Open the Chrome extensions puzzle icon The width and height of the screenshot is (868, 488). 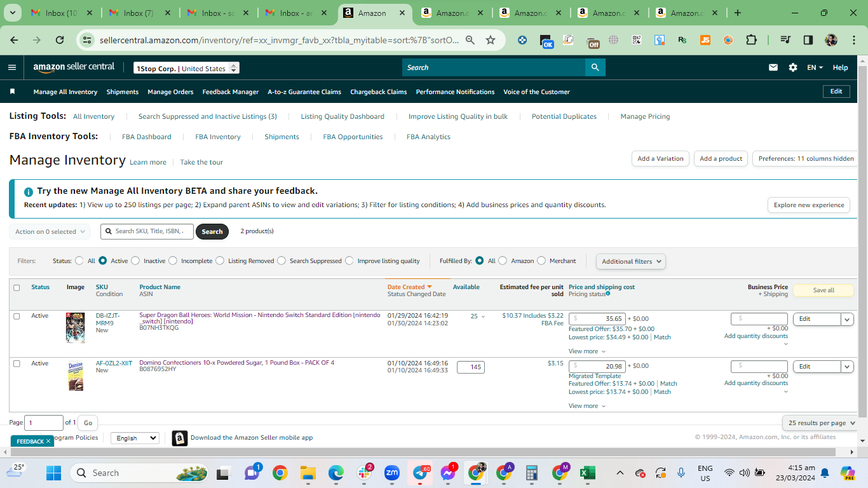pyautogui.click(x=751, y=40)
